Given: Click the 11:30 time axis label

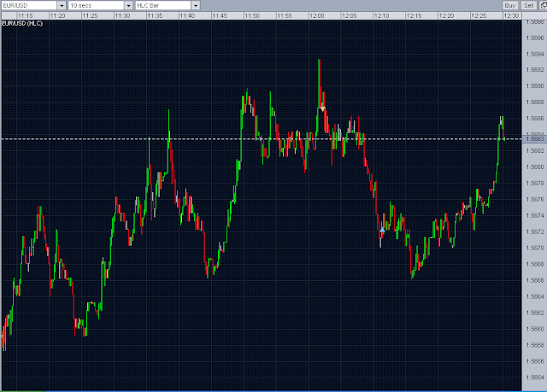Looking at the screenshot, I should click(x=122, y=15).
